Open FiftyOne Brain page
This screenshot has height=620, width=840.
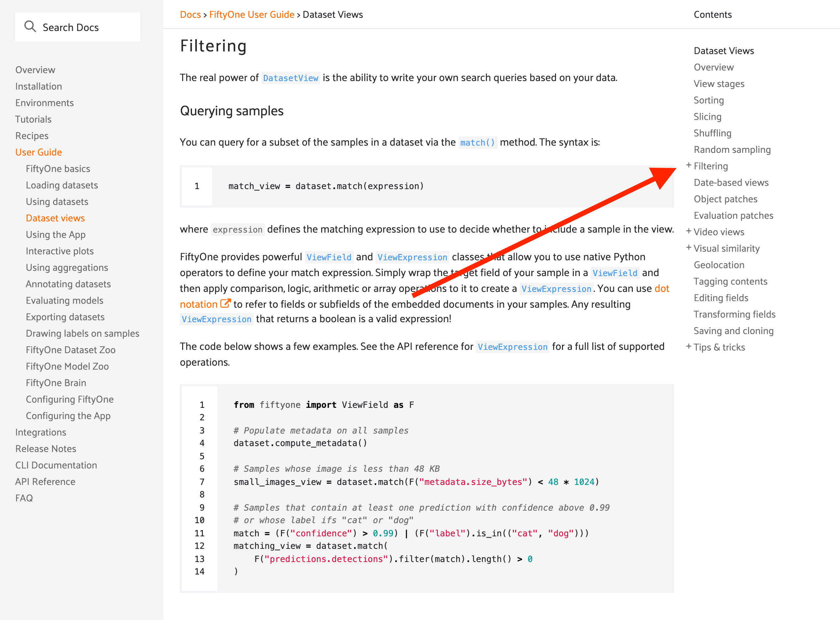(x=56, y=383)
